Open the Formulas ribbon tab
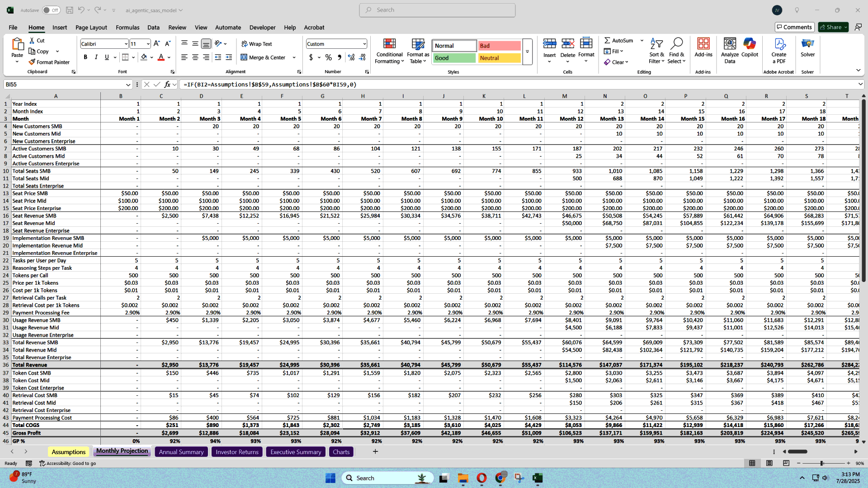868x488 pixels. 127,28
